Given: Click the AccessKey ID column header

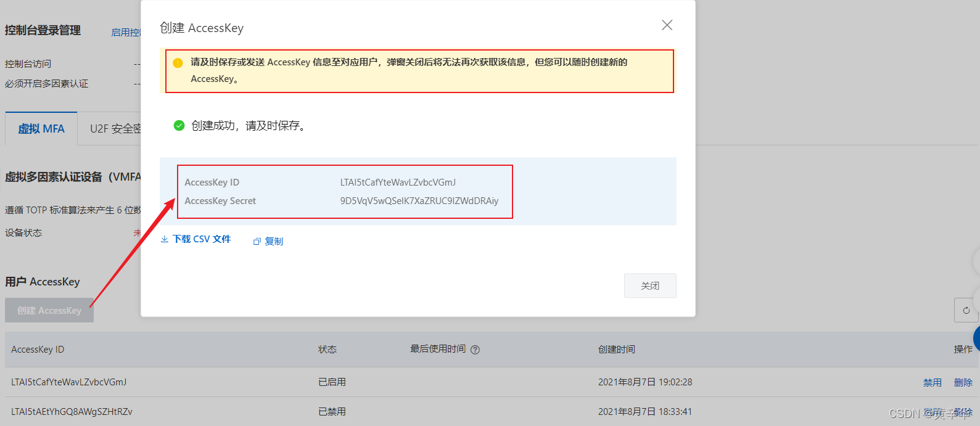Looking at the screenshot, I should [38, 350].
